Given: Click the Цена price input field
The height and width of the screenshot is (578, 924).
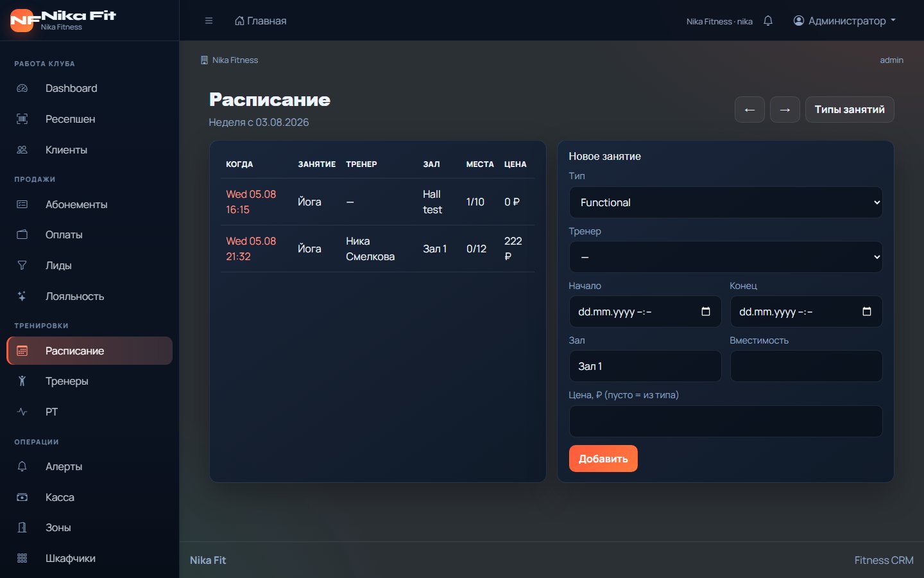Looking at the screenshot, I should tap(726, 421).
